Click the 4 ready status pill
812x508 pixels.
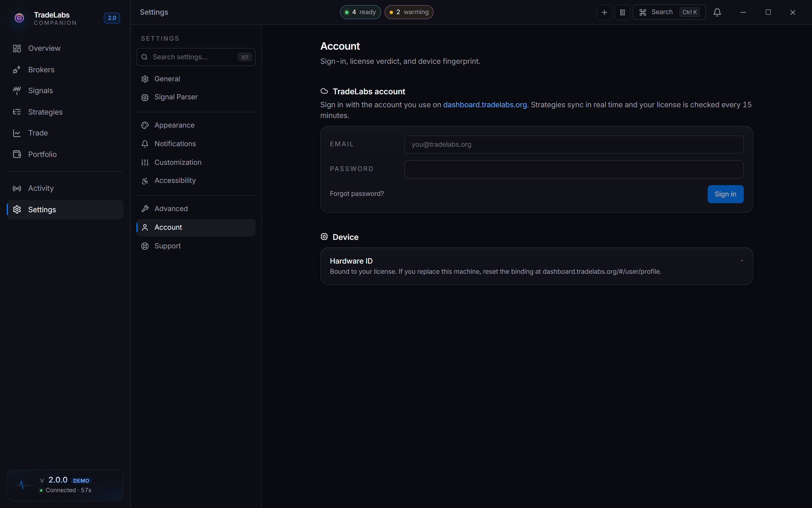pyautogui.click(x=360, y=12)
